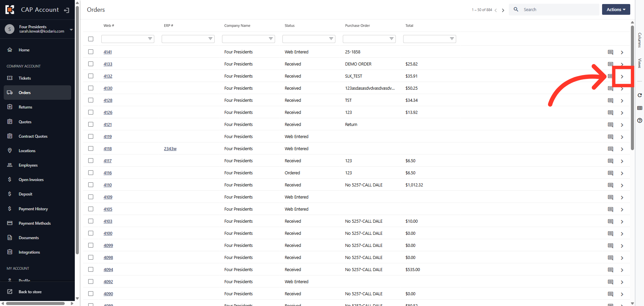Open the comment icon for order 4141
The image size is (644, 306).
click(x=610, y=52)
